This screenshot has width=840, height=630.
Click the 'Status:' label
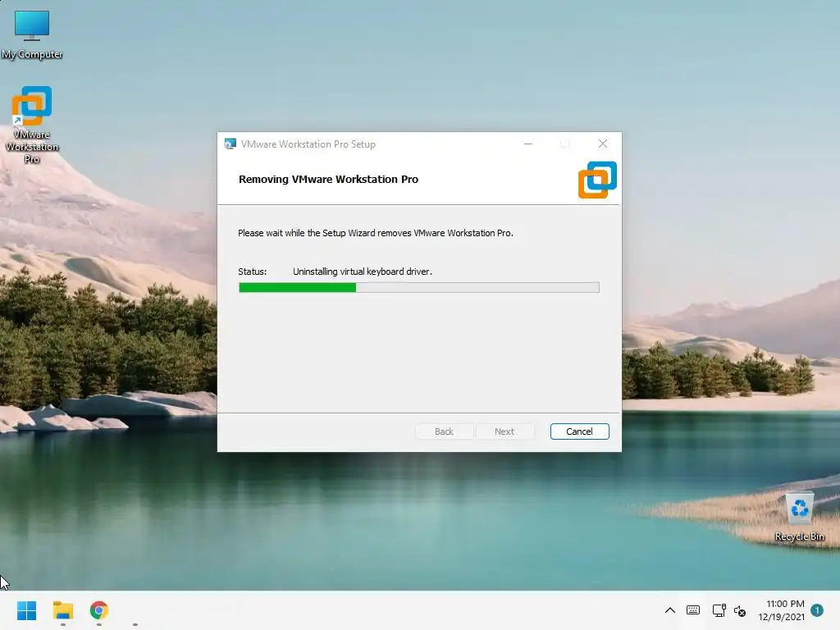[x=253, y=272]
